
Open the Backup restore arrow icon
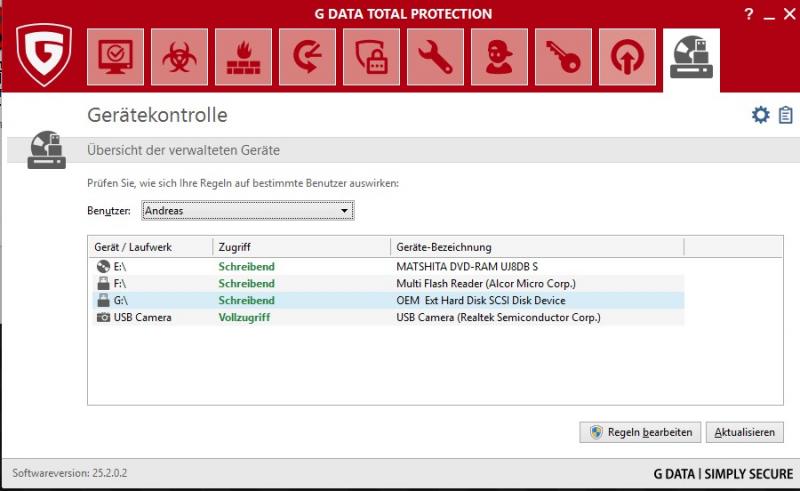(x=307, y=57)
